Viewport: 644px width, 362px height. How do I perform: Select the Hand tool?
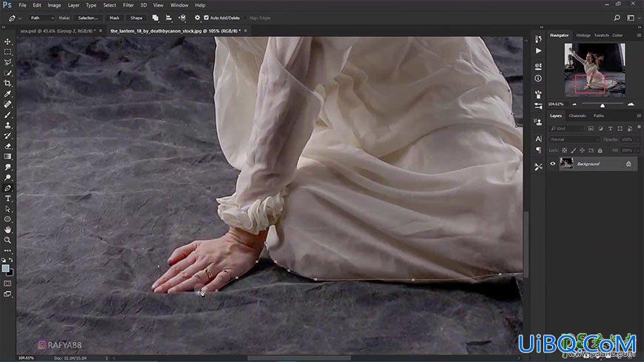tap(7, 230)
